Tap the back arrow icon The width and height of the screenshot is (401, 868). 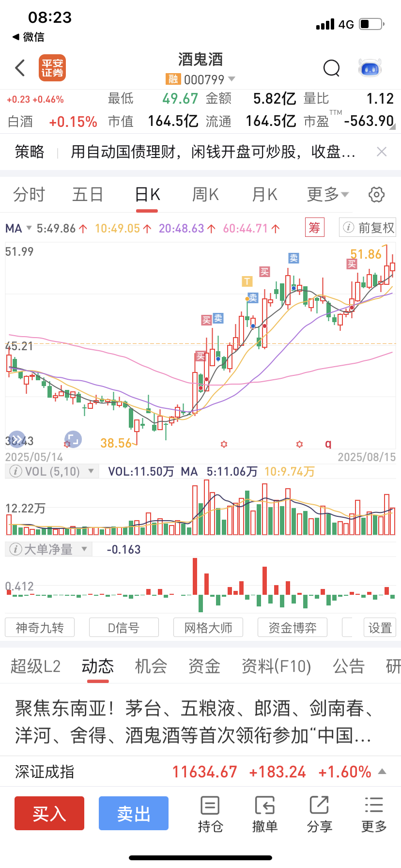(x=20, y=68)
